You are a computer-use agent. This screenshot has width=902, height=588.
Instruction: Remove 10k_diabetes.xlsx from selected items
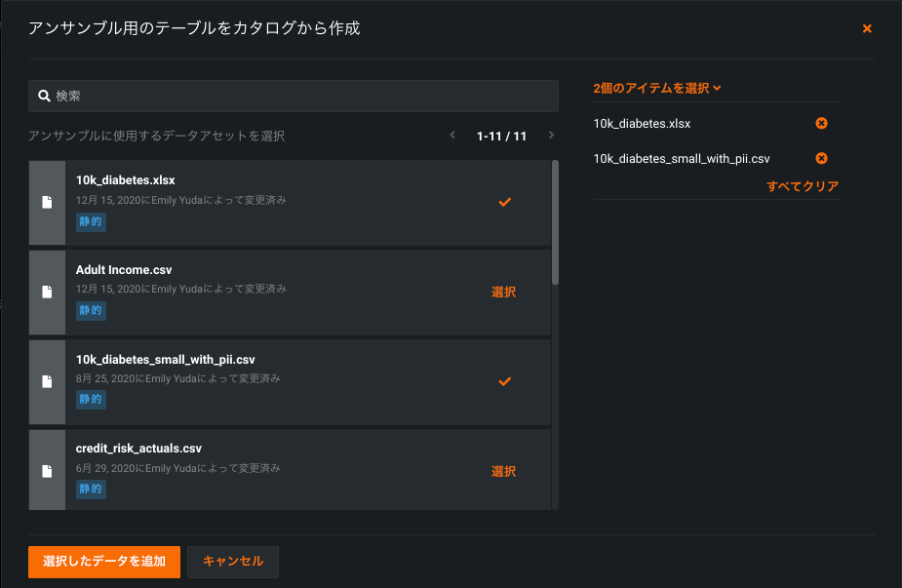pyautogui.click(x=821, y=124)
